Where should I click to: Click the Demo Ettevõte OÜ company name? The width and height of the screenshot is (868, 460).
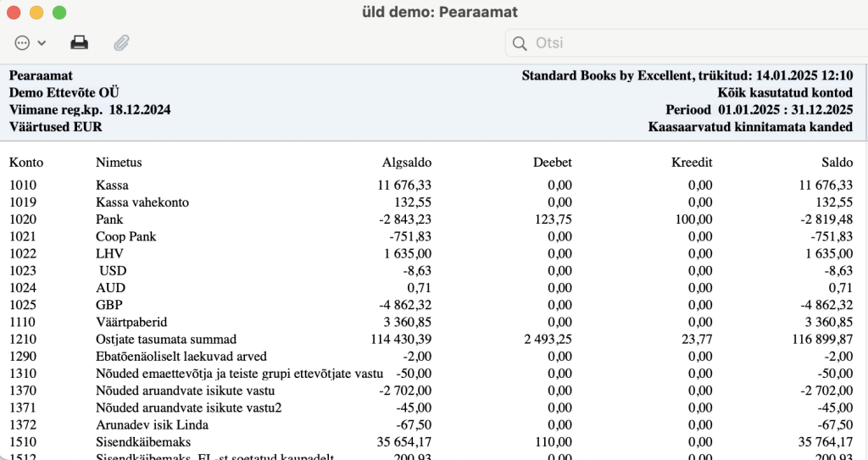[x=64, y=92]
